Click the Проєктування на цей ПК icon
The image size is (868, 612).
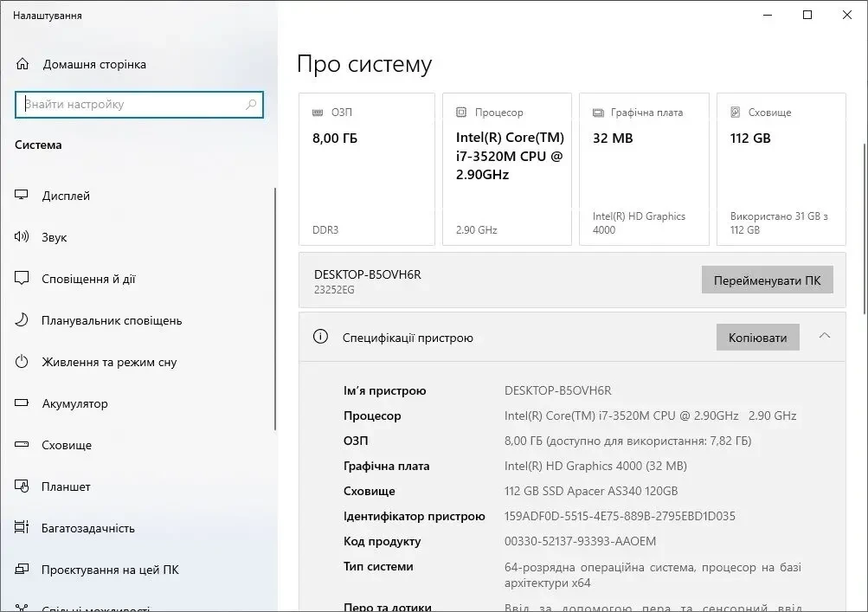click(x=22, y=569)
